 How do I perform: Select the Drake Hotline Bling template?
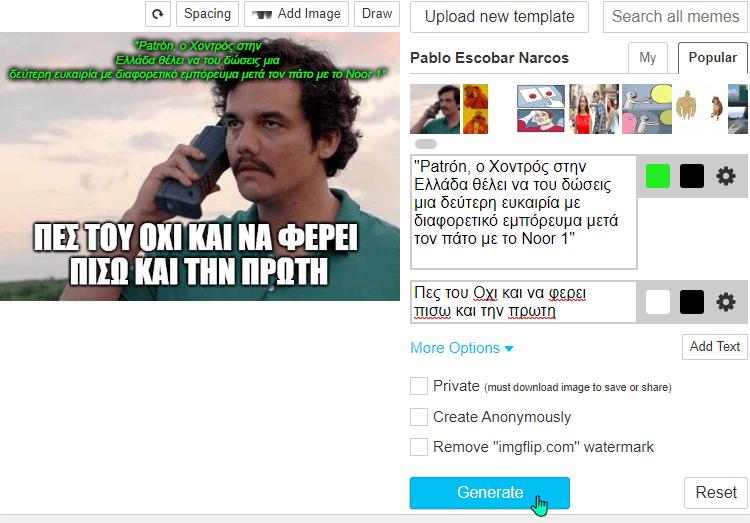(x=475, y=109)
